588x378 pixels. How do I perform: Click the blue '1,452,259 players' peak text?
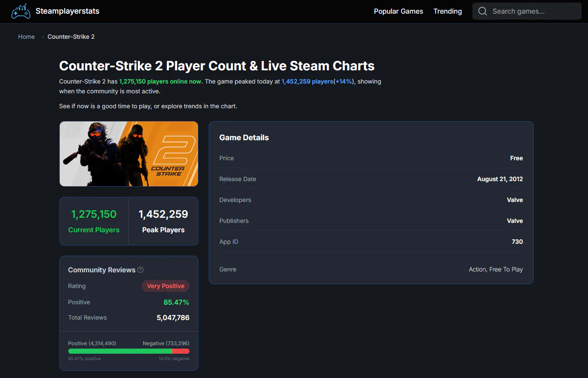[x=307, y=81]
